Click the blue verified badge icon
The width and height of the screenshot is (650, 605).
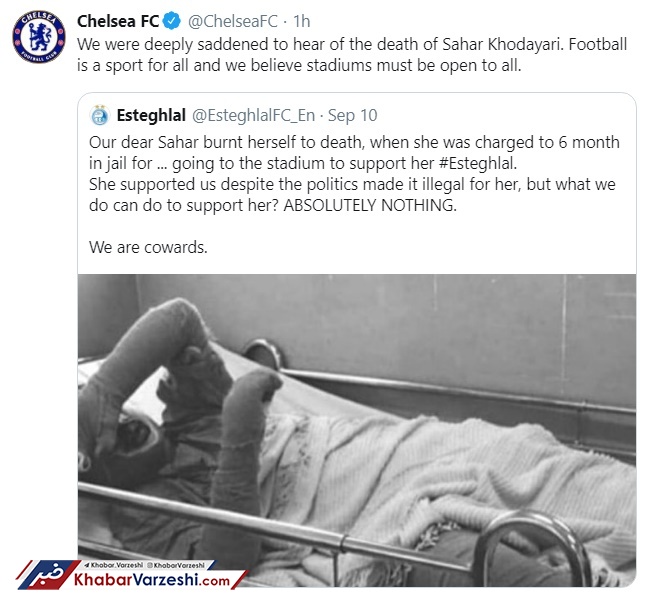click(x=172, y=21)
